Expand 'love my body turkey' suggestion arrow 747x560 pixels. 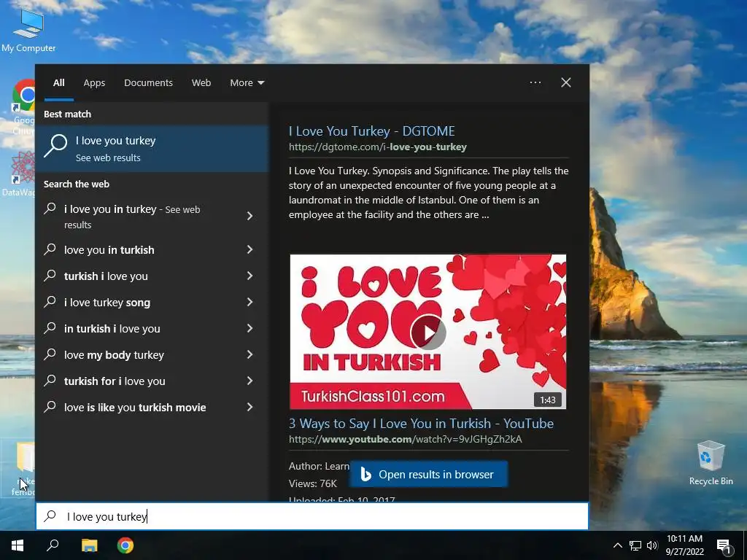(249, 354)
